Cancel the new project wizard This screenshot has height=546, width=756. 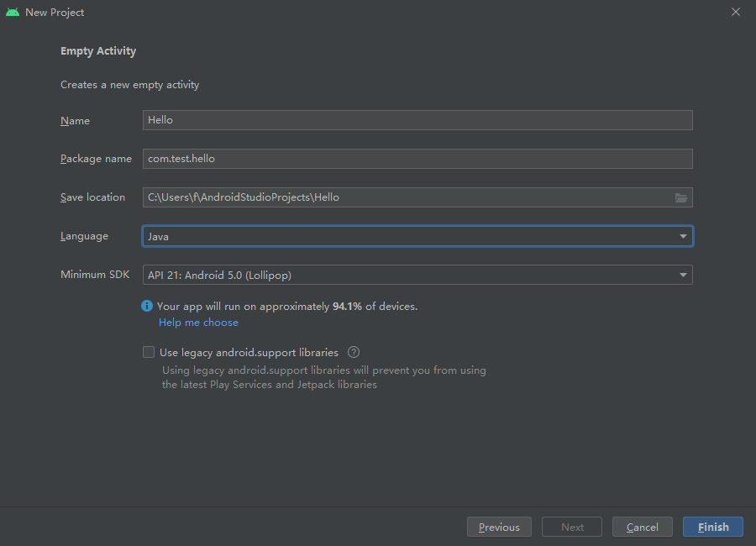(643, 528)
